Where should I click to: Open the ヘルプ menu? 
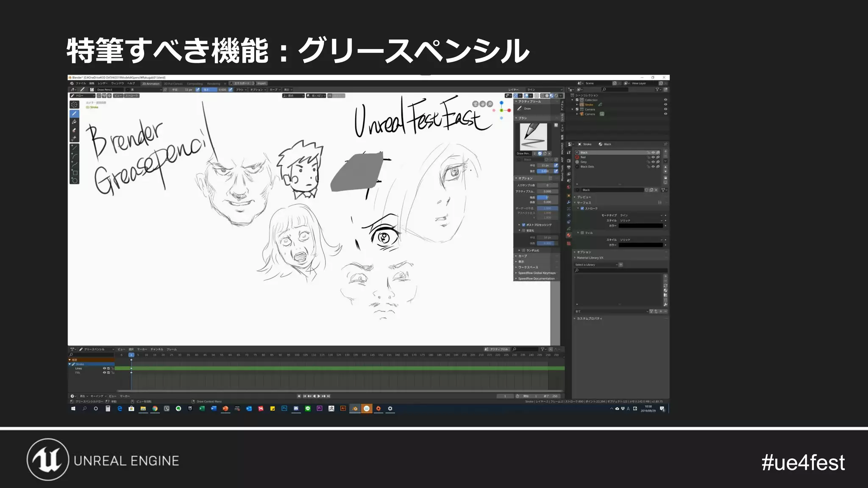point(131,83)
